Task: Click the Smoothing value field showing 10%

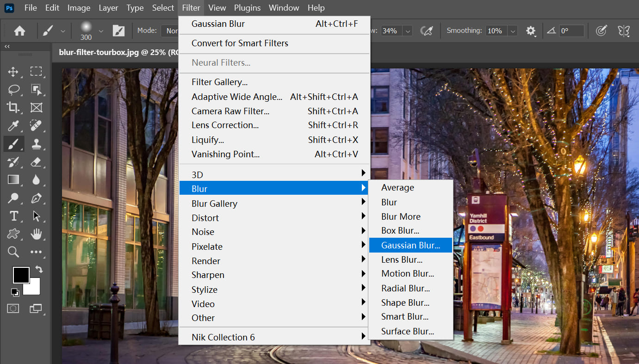Action: [x=495, y=31]
